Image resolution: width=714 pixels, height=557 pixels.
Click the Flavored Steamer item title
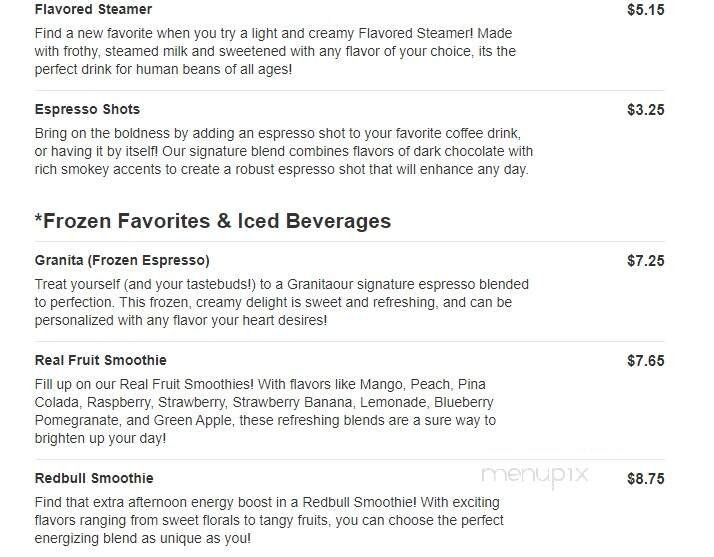tap(93, 9)
